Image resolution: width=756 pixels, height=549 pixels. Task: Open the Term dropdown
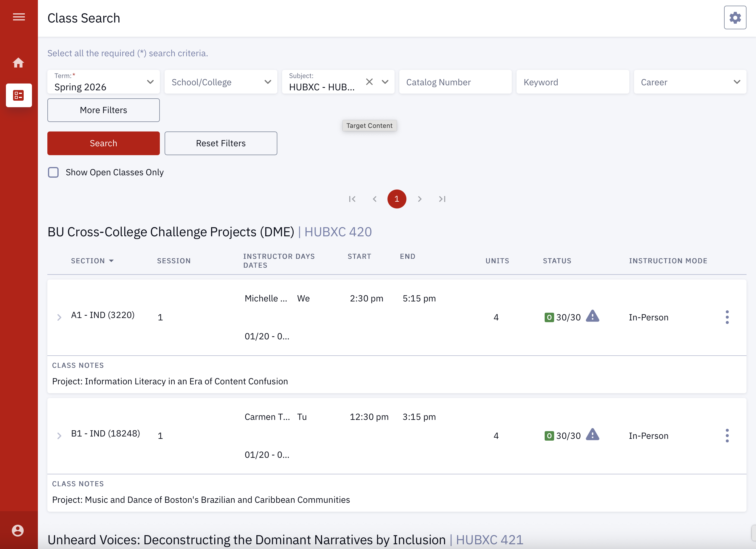pos(103,82)
